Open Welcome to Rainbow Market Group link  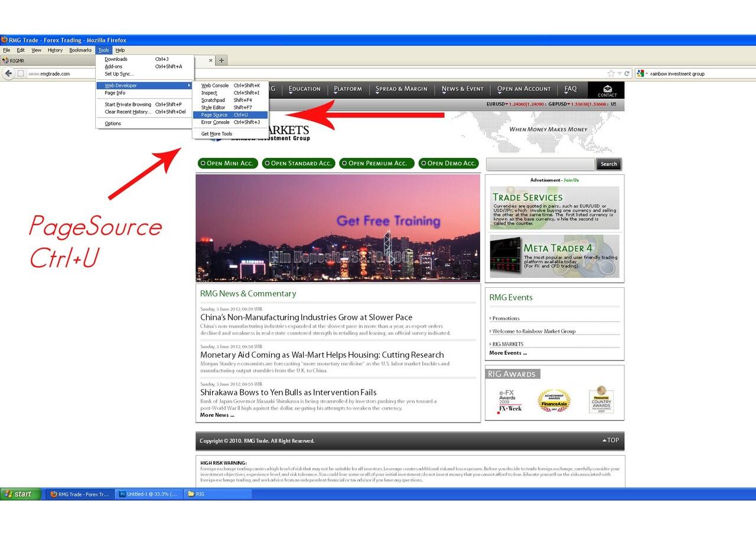[533, 331]
